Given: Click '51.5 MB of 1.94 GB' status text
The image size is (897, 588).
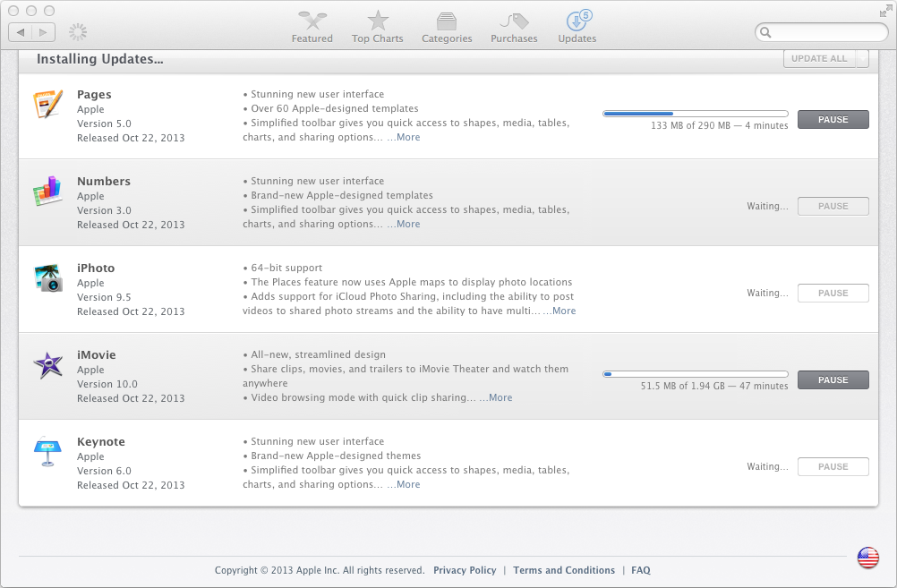Looking at the screenshot, I should (682, 386).
